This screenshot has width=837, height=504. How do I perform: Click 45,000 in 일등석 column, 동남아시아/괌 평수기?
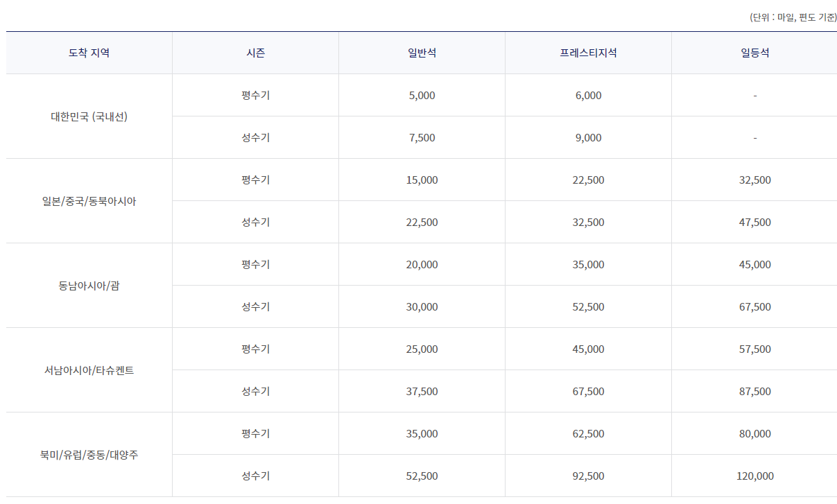click(x=754, y=265)
